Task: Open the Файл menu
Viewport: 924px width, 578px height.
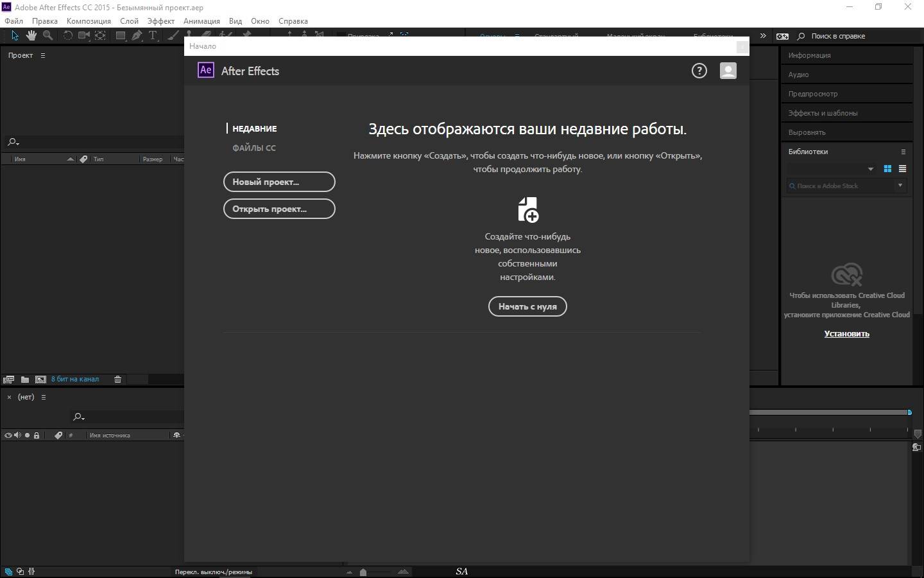Action: (13, 21)
